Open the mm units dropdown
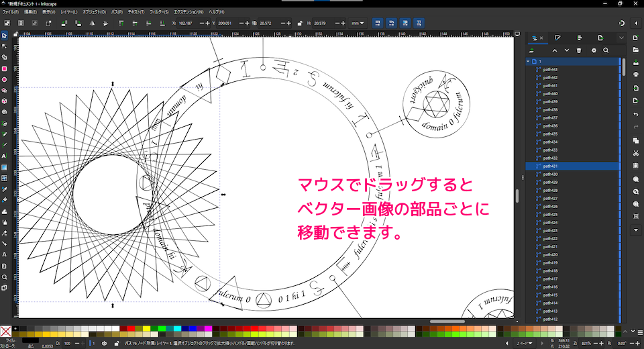This screenshot has width=644, height=349. pos(358,23)
